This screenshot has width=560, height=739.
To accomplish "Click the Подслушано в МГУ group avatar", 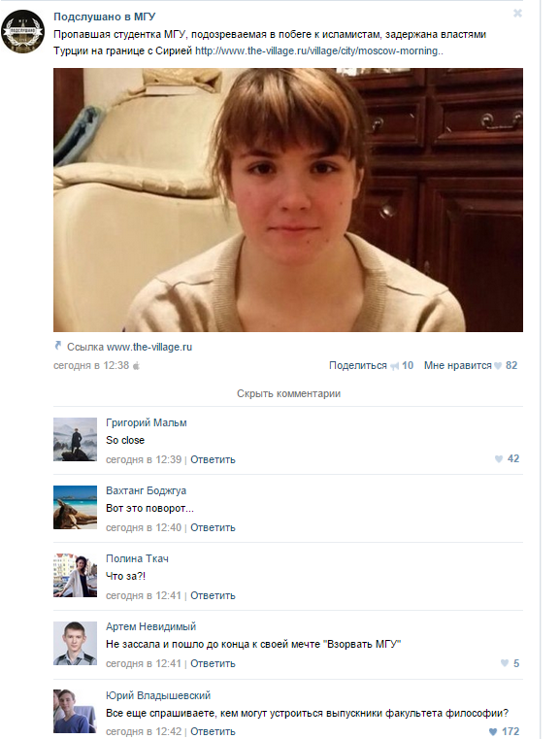I will pos(22,32).
